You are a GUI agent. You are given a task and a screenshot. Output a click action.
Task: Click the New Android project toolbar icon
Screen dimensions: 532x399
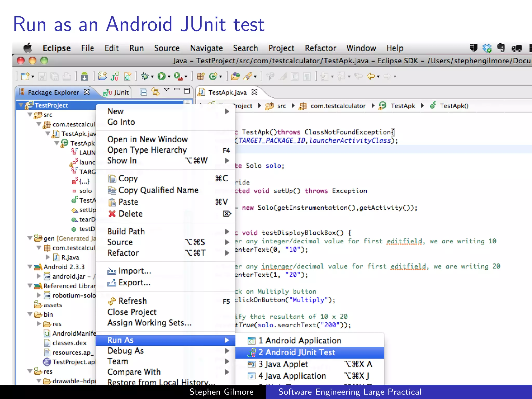pos(102,76)
